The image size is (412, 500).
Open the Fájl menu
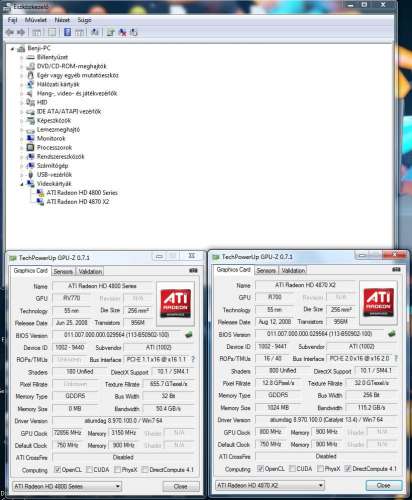[12, 20]
